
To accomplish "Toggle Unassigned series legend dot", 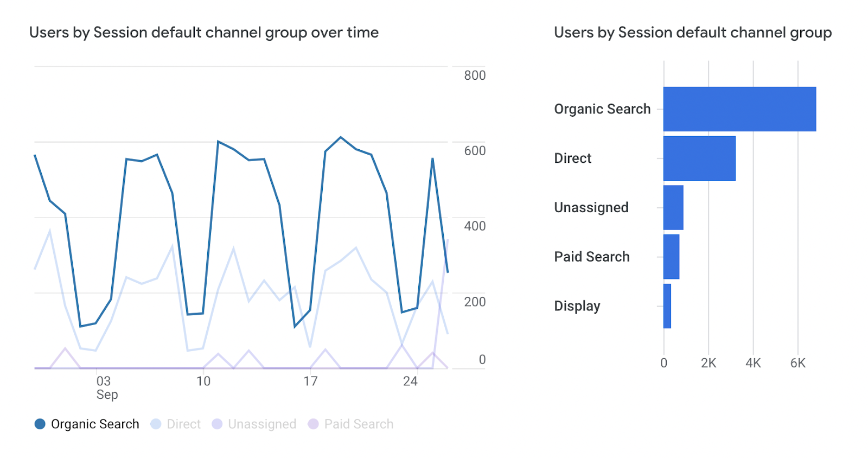I will tap(217, 424).
